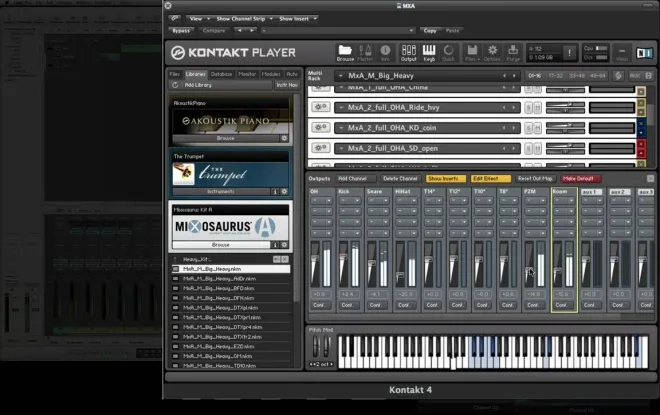Screen dimensions: 660x415
Task: Open the Browse folder icon in Kontakt toolbar
Action: pyautogui.click(x=345, y=53)
